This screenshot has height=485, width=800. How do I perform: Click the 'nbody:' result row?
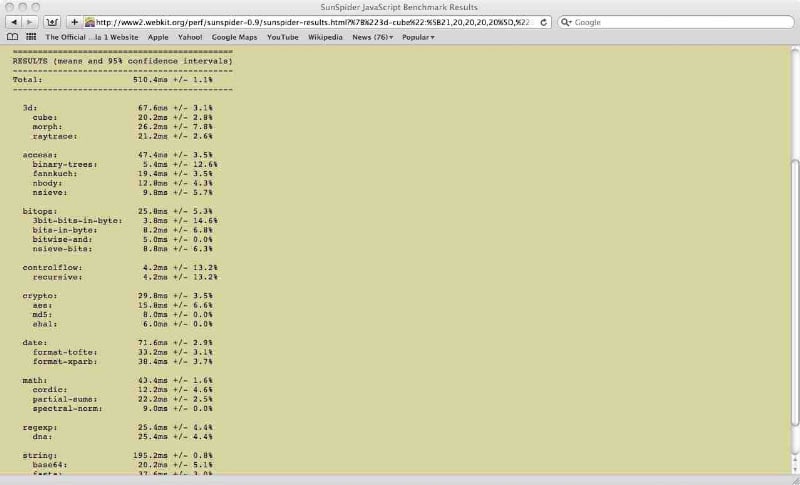[x=122, y=184]
